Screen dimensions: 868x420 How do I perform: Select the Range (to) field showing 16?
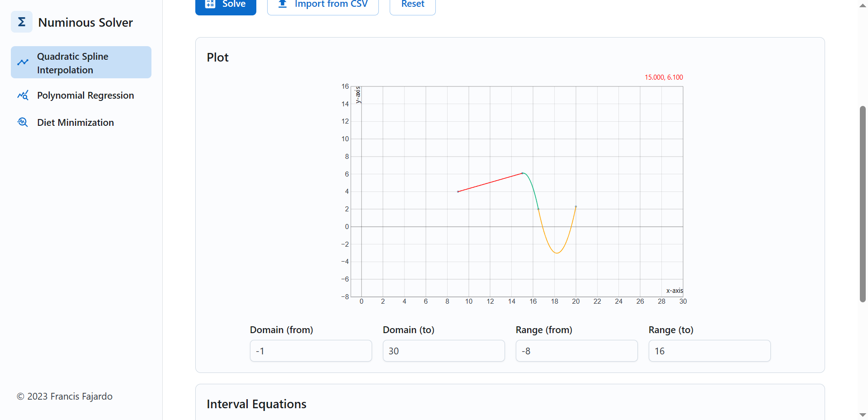click(709, 350)
